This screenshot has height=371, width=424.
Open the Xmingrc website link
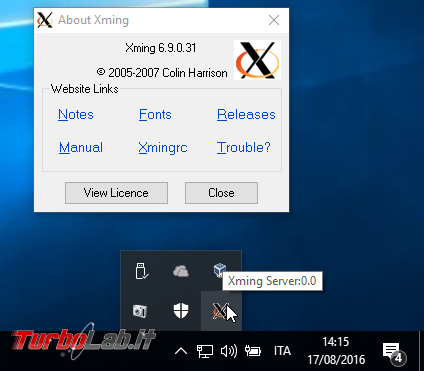[x=163, y=147]
